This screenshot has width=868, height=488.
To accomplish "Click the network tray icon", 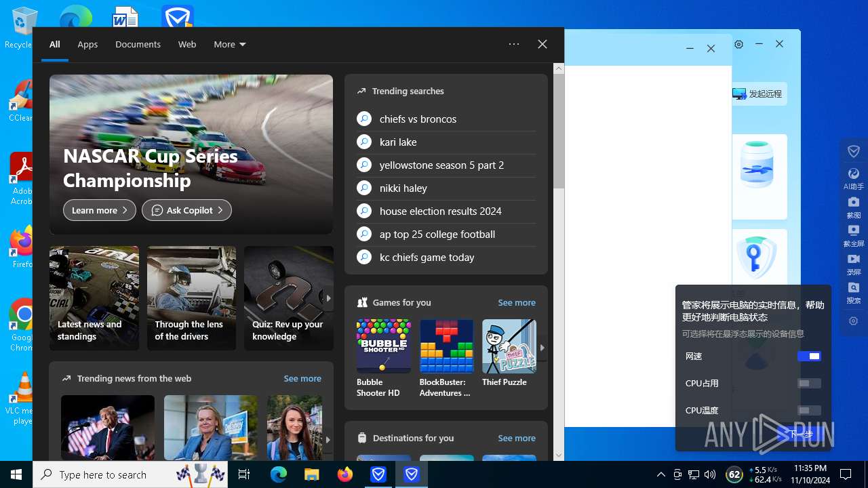I will [694, 474].
